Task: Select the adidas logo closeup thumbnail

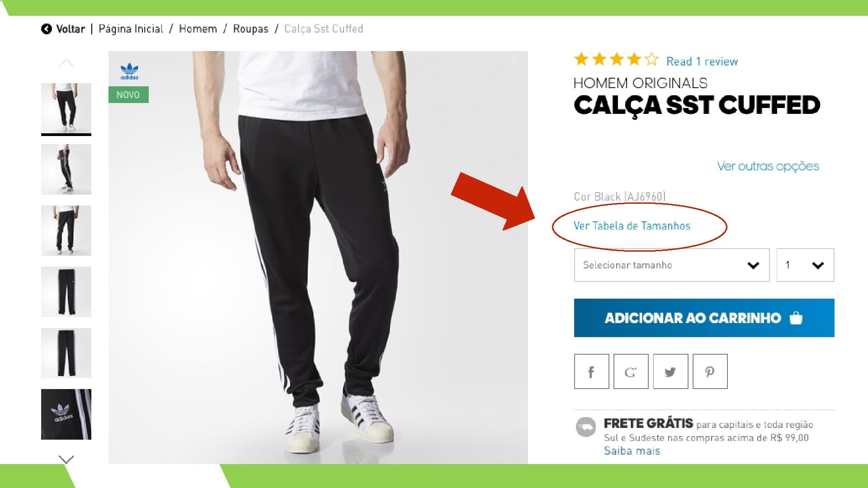Action: [66, 414]
